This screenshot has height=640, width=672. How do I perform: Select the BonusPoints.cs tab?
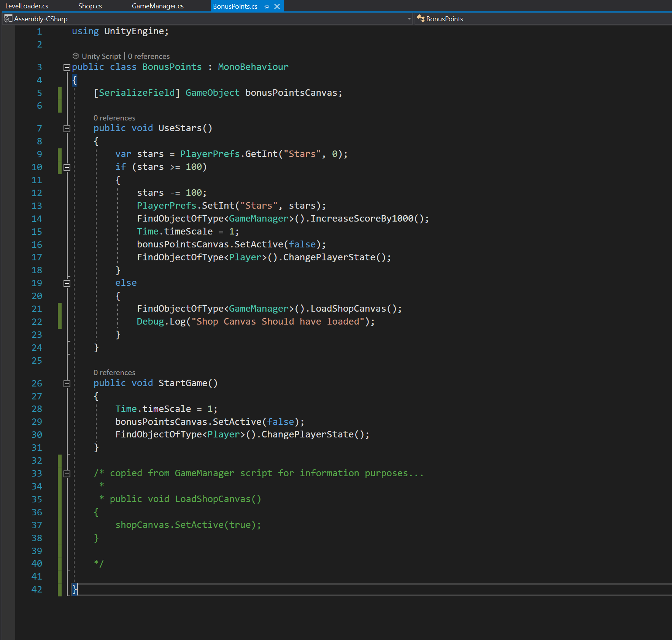[x=235, y=6]
